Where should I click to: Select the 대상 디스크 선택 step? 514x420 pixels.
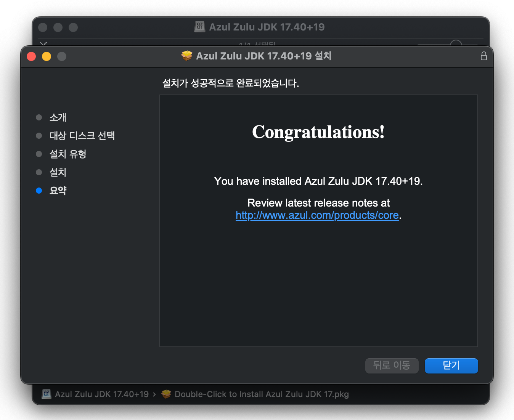[x=82, y=136]
